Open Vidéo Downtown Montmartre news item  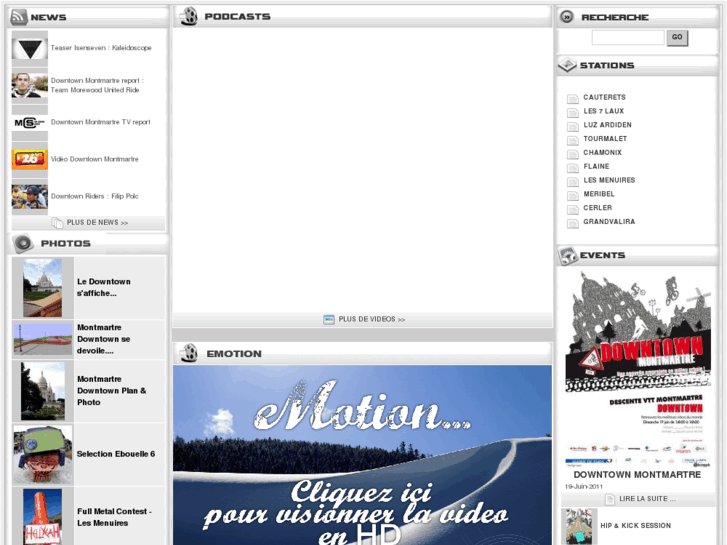tap(95, 159)
